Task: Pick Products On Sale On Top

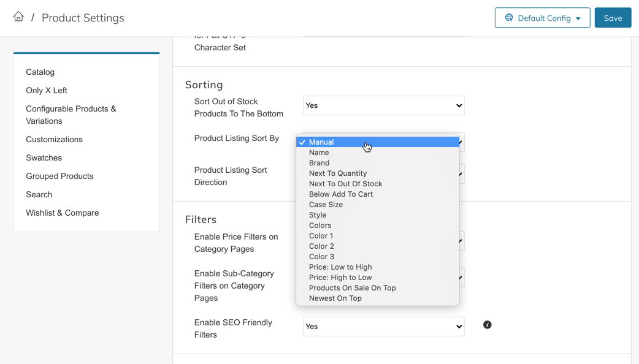Action: tap(353, 288)
